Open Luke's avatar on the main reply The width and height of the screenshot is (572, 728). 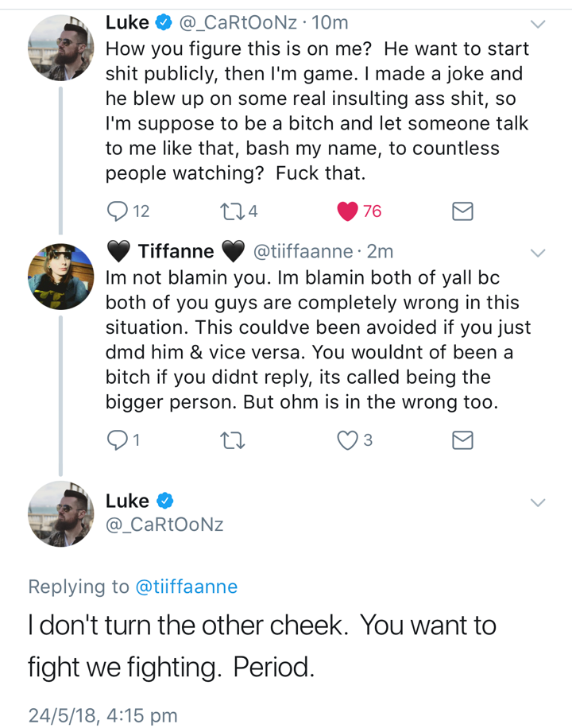(x=61, y=514)
